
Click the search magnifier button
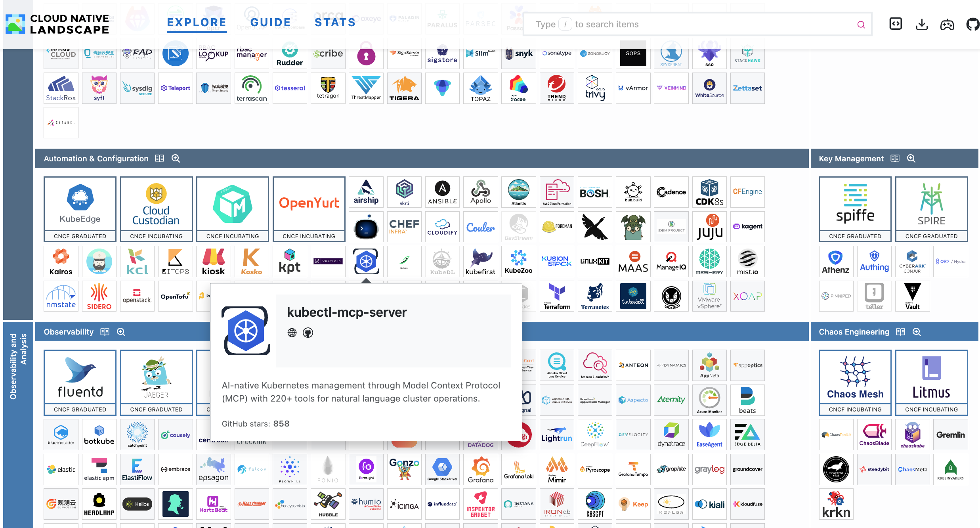tap(861, 25)
